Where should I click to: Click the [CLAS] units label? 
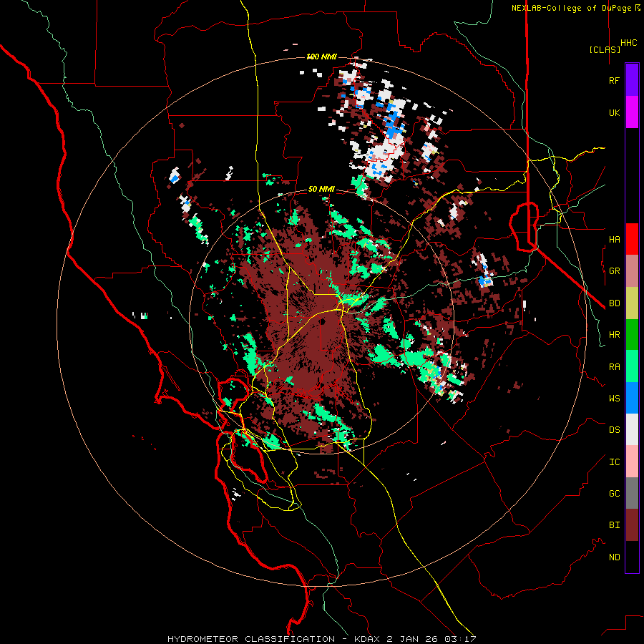605,49
